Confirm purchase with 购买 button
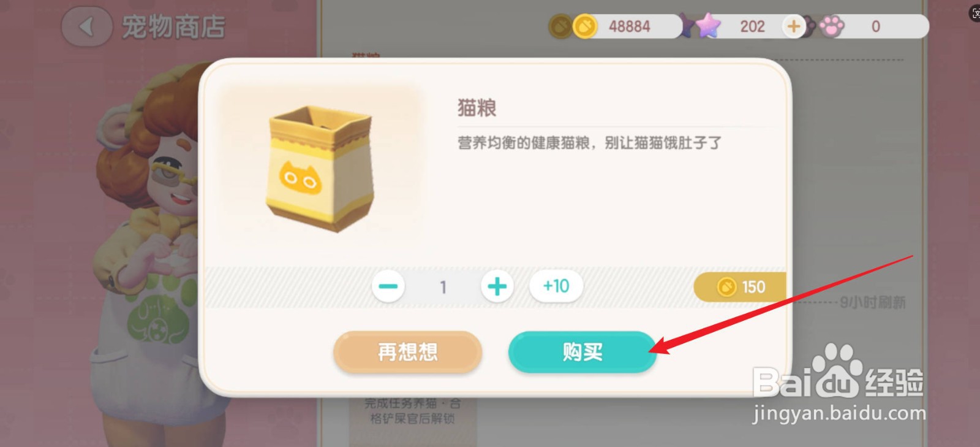 click(x=582, y=352)
